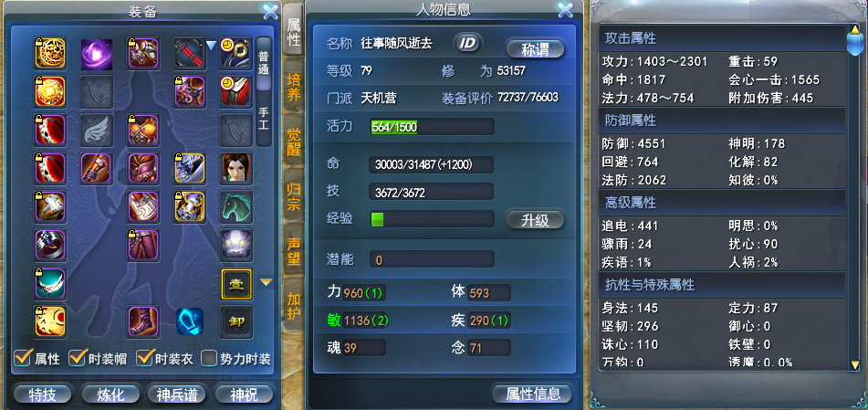Select the white ghost pet icon
Viewport: 868px width, 410px height.
236,245
